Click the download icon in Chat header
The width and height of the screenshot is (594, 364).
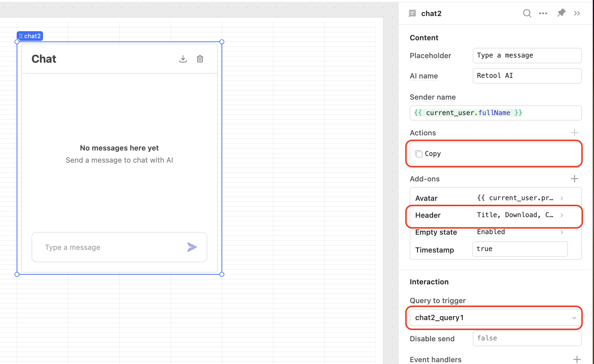[x=183, y=59]
